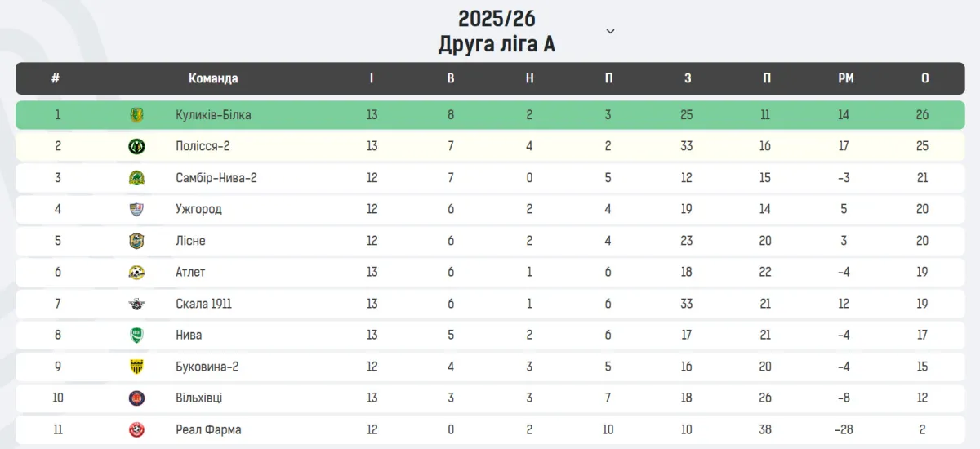980x449 pixels.
Task: Click the Атлет club logo
Action: (x=136, y=273)
